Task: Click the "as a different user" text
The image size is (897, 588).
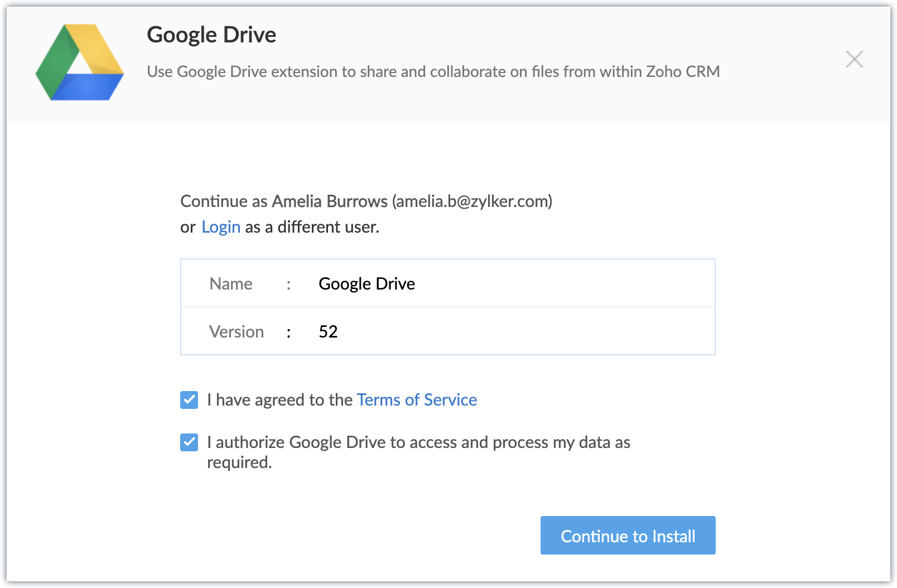Action: 312,227
